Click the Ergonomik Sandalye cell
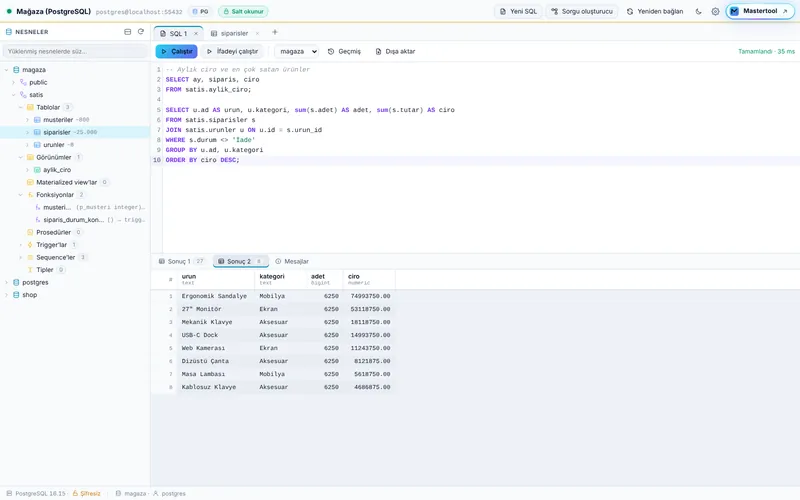The image size is (800, 500). 214,296
